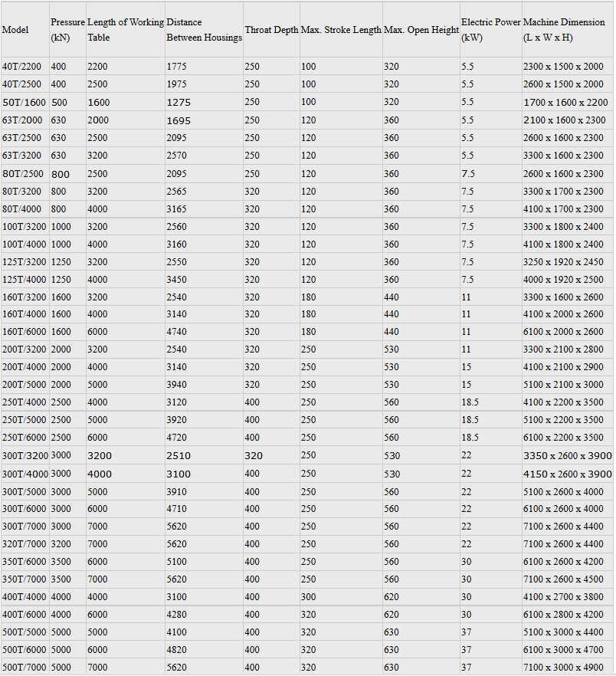Select model cell 125T/4000

25,279
